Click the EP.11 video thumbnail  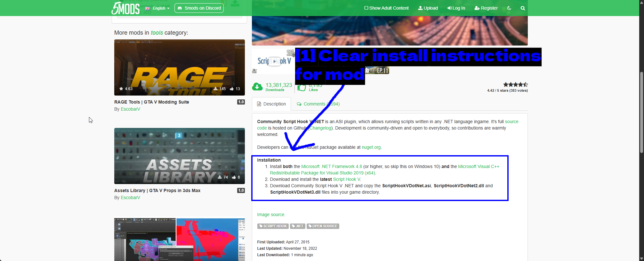pos(377,70)
